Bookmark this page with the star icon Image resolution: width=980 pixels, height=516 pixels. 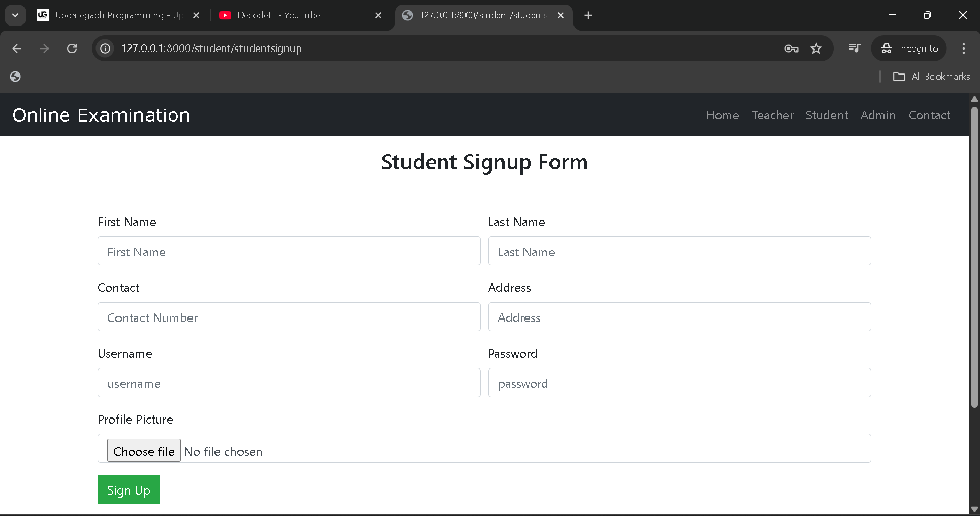pyautogui.click(x=816, y=48)
